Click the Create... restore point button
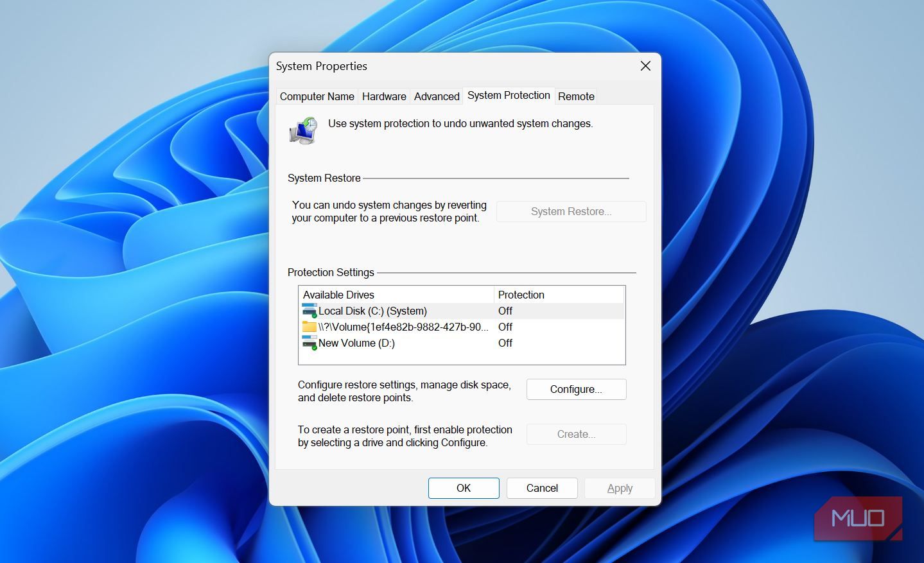The image size is (924, 563). point(576,434)
